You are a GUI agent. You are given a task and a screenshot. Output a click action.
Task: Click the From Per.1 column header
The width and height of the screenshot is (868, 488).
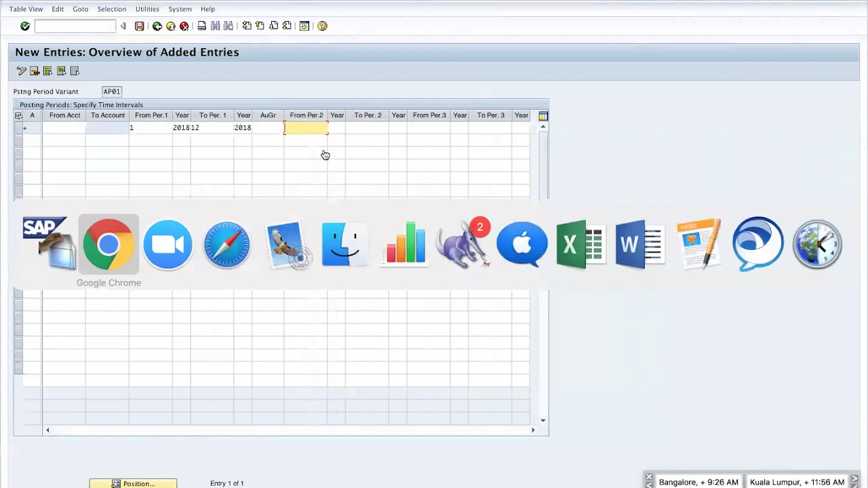(x=151, y=115)
